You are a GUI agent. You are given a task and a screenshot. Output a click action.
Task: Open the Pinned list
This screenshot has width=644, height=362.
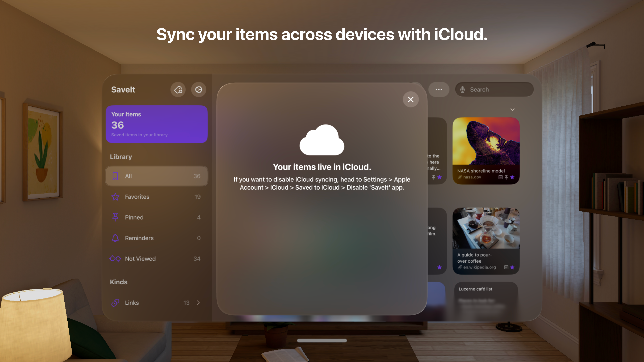(x=156, y=217)
